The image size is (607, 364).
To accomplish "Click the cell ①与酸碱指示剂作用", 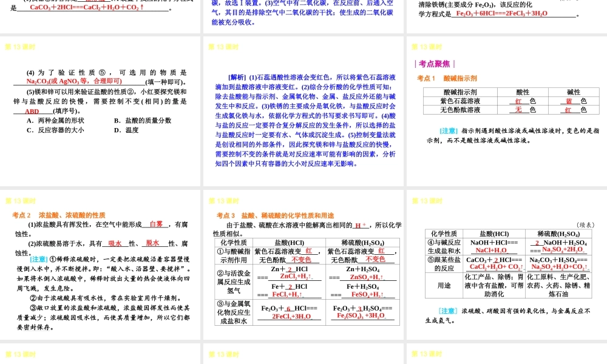I will 234,255.
